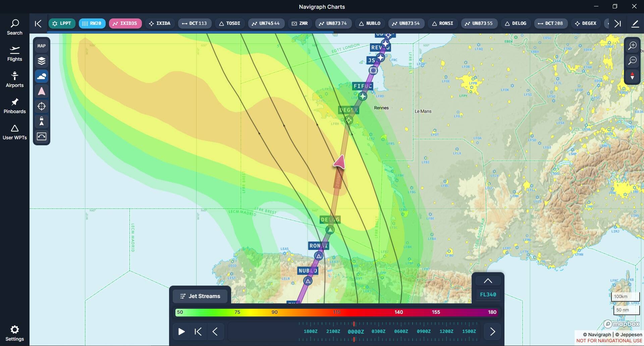Select the DELOG chip in route strip
Image resolution: width=644 pixels, height=346 pixels.
click(516, 23)
